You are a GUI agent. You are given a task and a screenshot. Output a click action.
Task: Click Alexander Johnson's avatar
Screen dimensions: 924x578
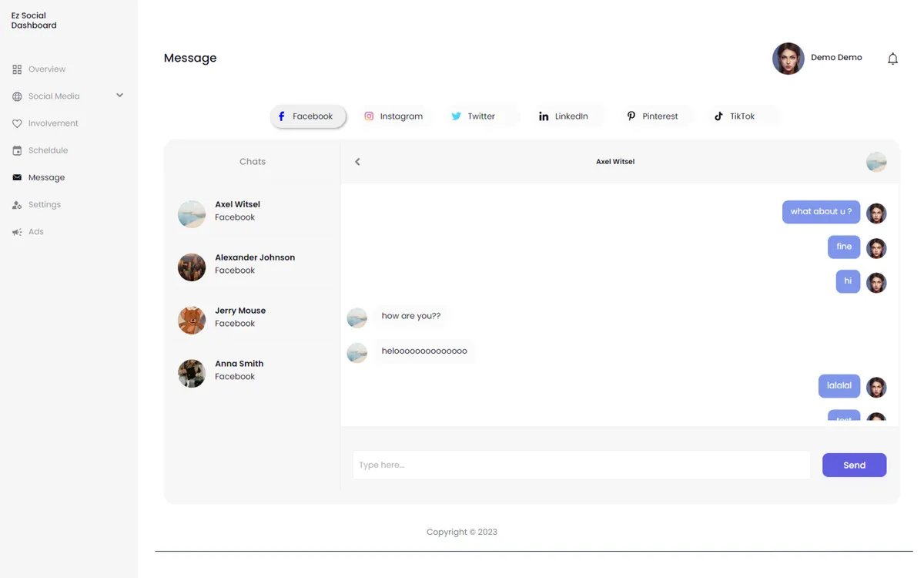pos(192,267)
